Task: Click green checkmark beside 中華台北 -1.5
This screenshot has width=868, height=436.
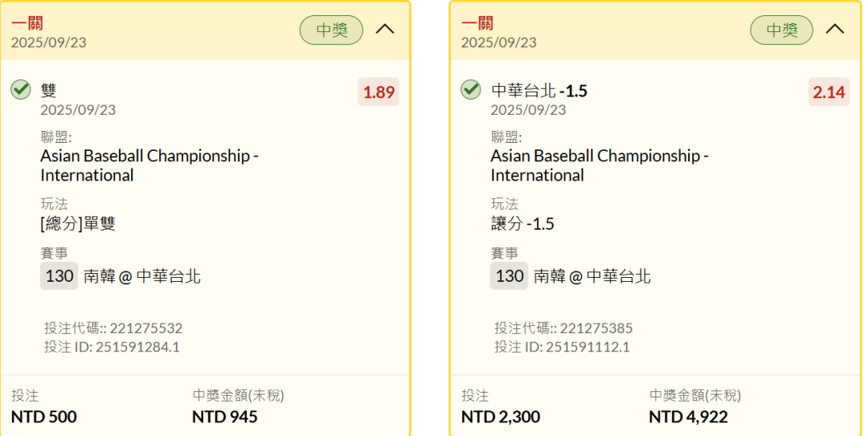Action: 471,90
